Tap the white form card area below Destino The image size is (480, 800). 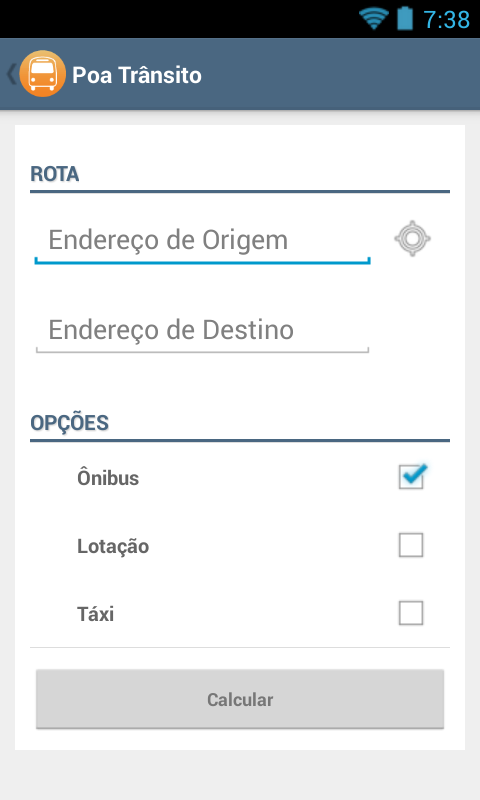click(240, 382)
